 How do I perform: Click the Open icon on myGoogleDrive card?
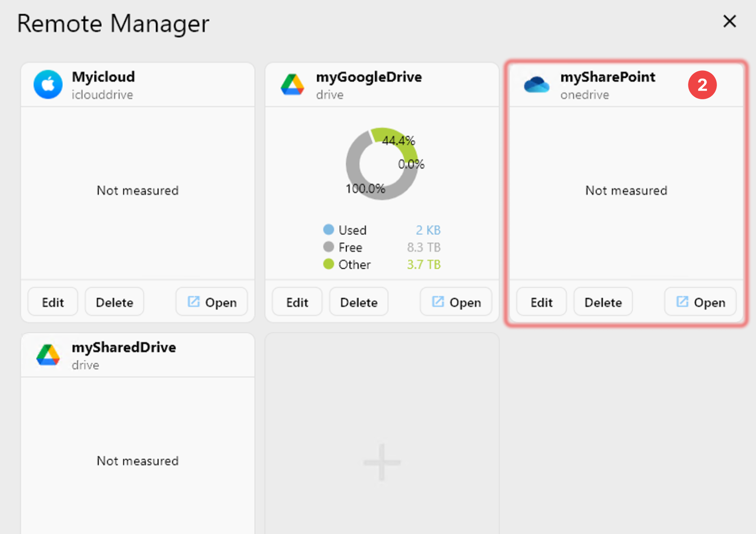tap(439, 301)
